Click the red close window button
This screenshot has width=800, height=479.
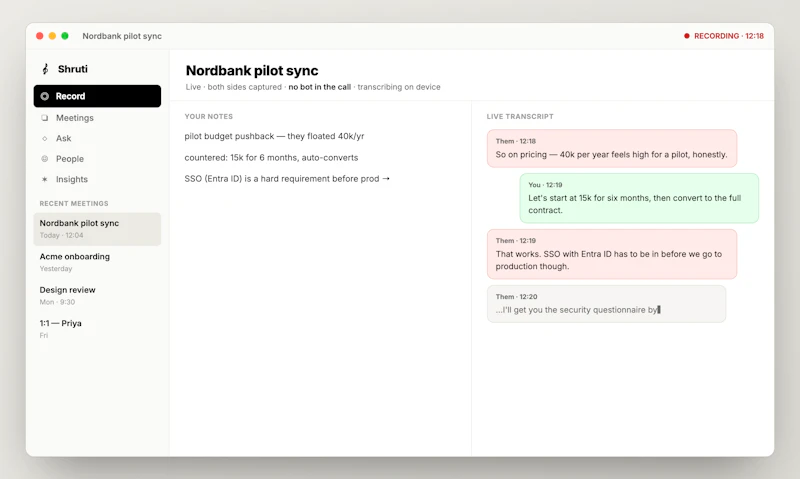pyautogui.click(x=40, y=36)
